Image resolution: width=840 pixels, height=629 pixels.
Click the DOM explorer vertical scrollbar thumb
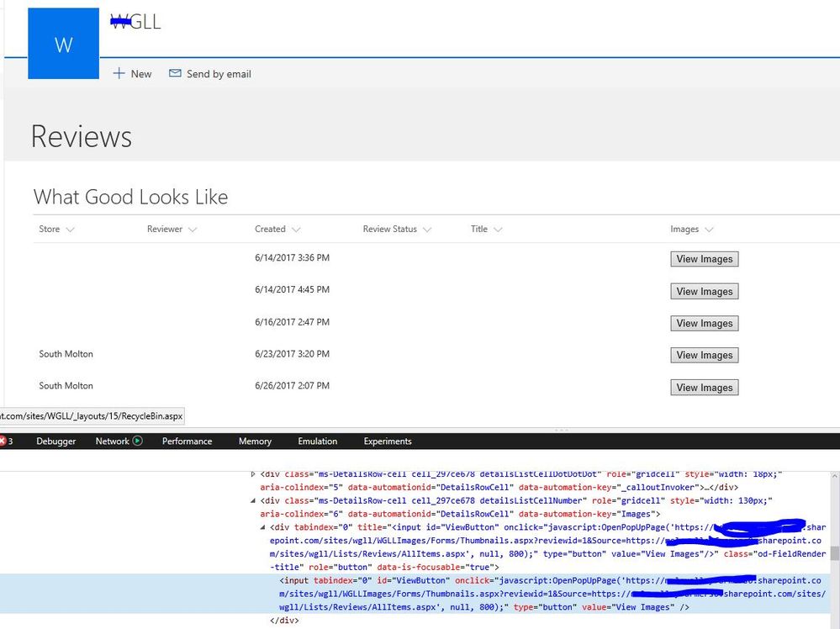[x=835, y=553]
